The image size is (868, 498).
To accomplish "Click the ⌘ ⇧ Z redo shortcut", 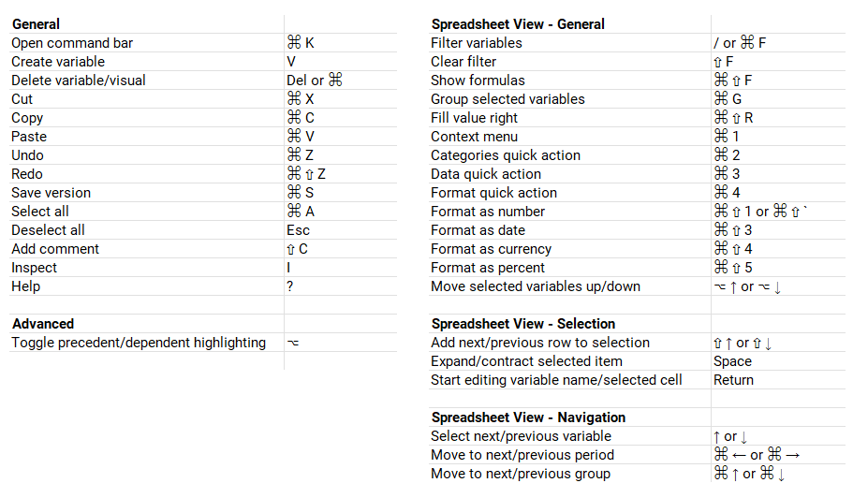I will (x=306, y=174).
